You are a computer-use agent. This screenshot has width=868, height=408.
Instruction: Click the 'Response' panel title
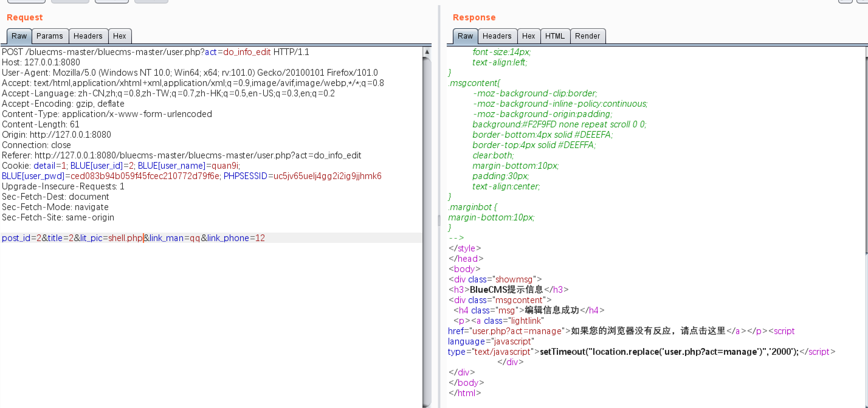coord(474,17)
